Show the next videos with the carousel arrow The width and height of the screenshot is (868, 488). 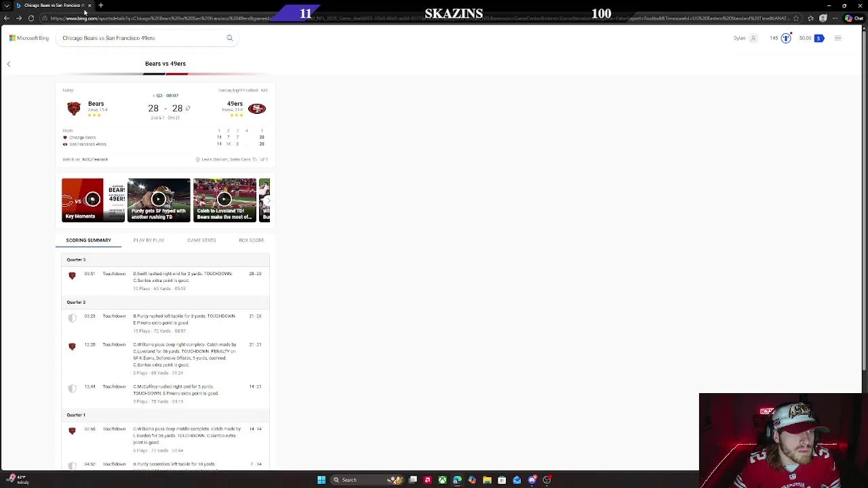coord(267,200)
